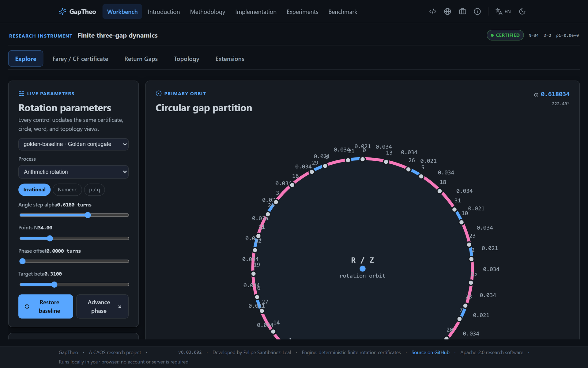Viewport: 588px width, 368px height.
Task: Go to the Benchmark page
Action: (343, 12)
